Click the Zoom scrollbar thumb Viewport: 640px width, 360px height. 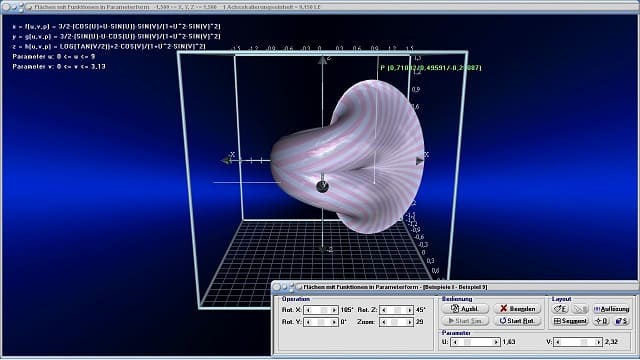(394, 322)
